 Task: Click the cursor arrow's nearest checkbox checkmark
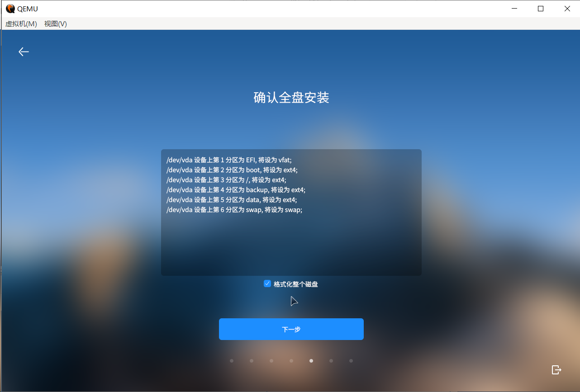tap(267, 283)
